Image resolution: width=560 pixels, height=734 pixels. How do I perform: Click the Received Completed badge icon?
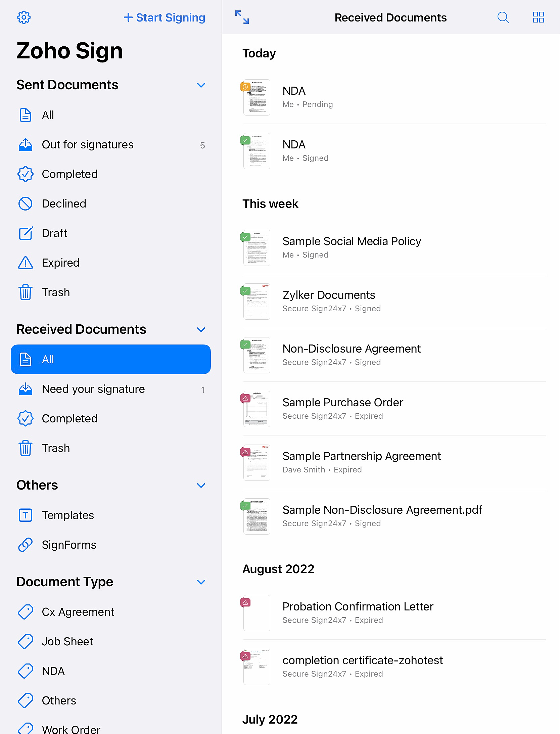(26, 419)
